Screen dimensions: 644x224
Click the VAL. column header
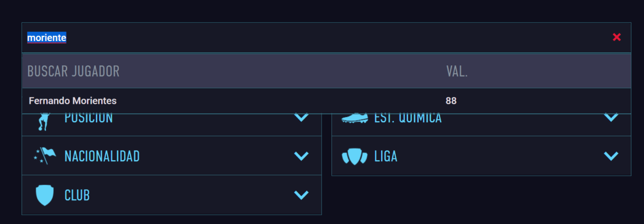pos(457,71)
